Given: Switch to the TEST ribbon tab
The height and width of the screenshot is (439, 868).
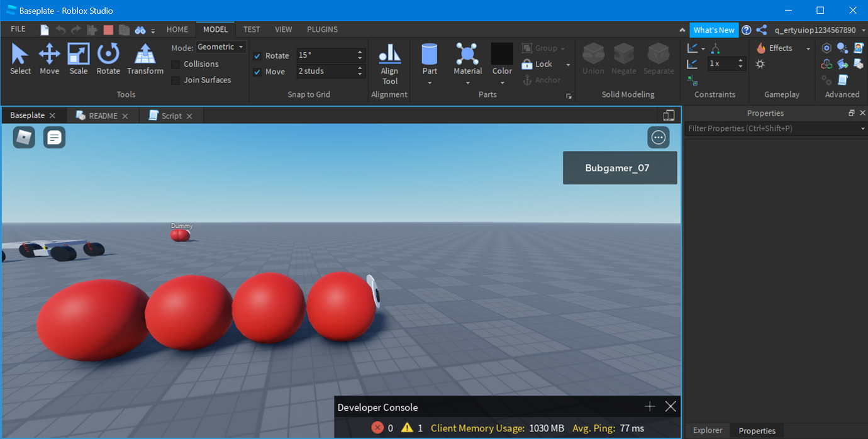Looking at the screenshot, I should 251,29.
